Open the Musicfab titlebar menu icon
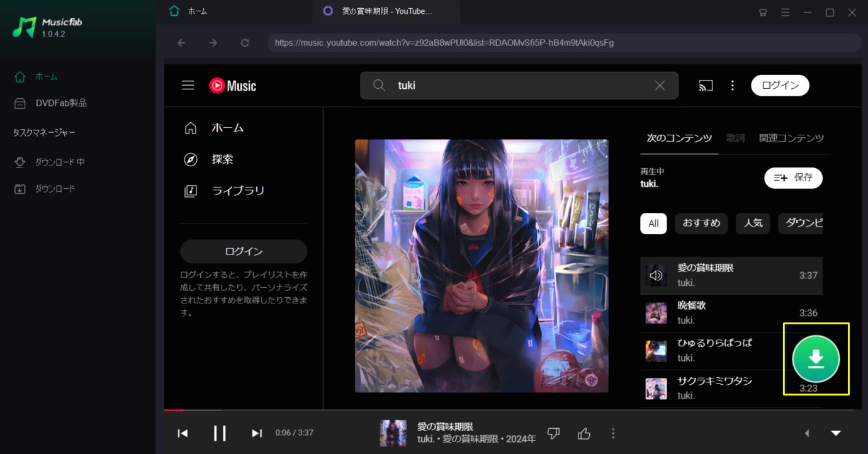This screenshot has height=454, width=868. (785, 12)
